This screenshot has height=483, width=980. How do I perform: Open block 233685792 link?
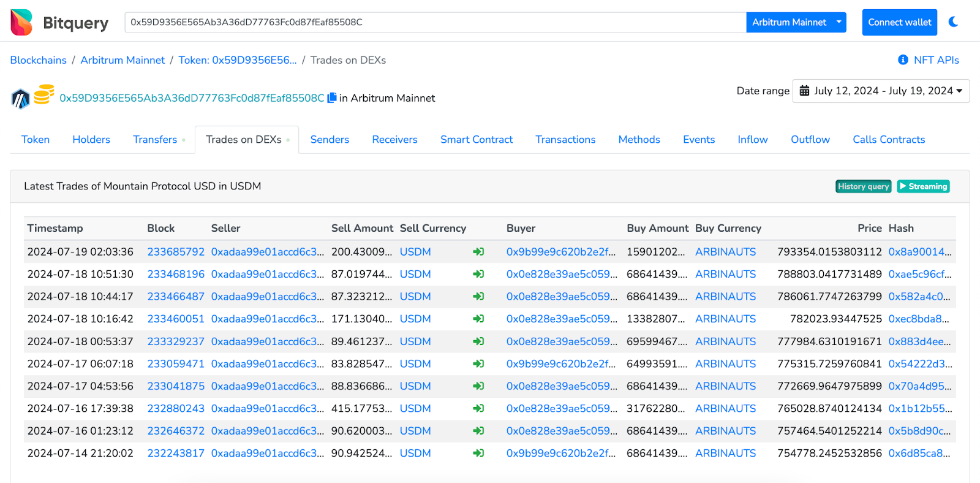click(176, 252)
